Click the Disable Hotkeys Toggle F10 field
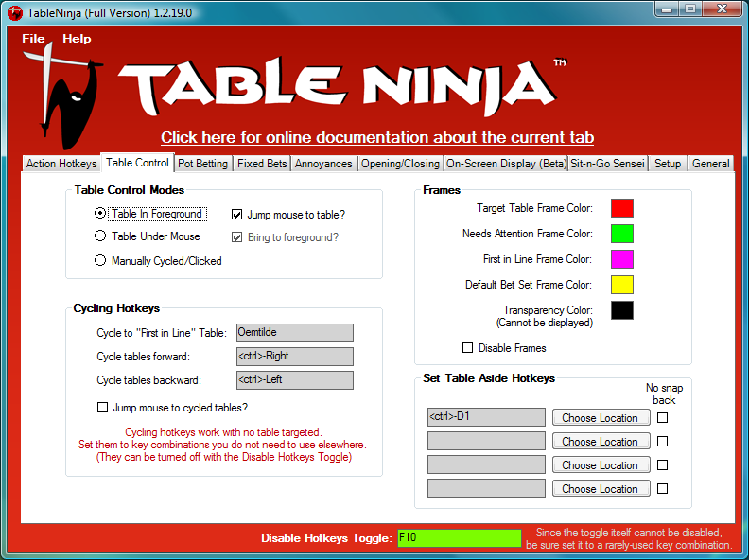Screen dimensions: 749x560 (x=459, y=538)
